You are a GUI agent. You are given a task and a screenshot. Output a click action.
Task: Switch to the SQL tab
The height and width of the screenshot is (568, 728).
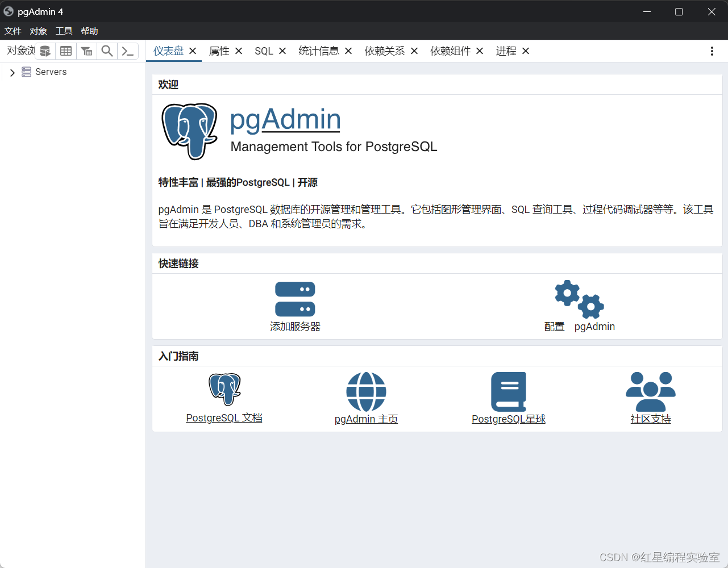264,51
